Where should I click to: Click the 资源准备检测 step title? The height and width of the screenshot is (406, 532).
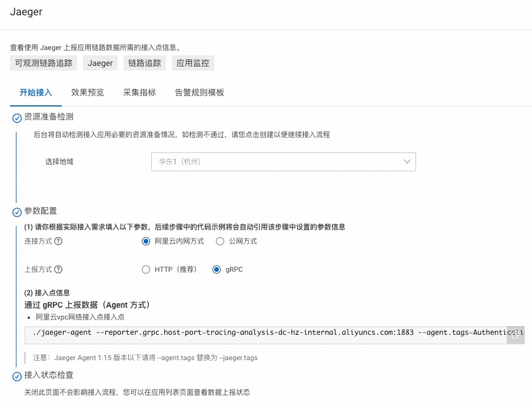[x=49, y=117]
